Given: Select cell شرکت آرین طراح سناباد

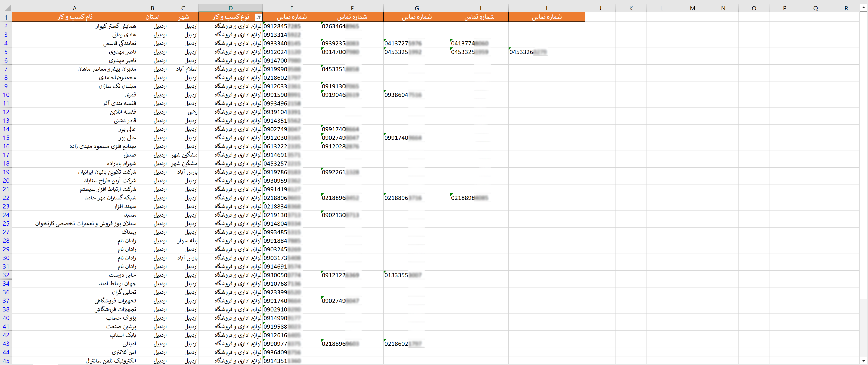Looking at the screenshot, I should pos(74,181).
